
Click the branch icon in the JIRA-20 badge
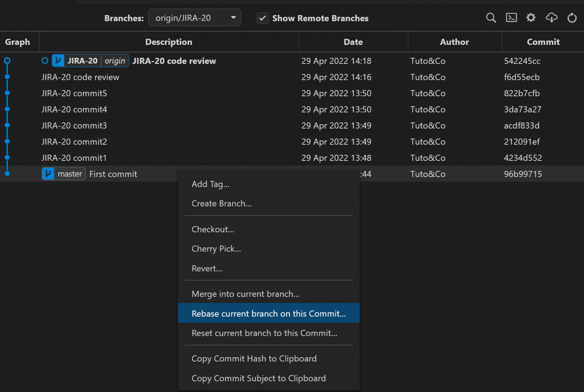click(x=58, y=60)
